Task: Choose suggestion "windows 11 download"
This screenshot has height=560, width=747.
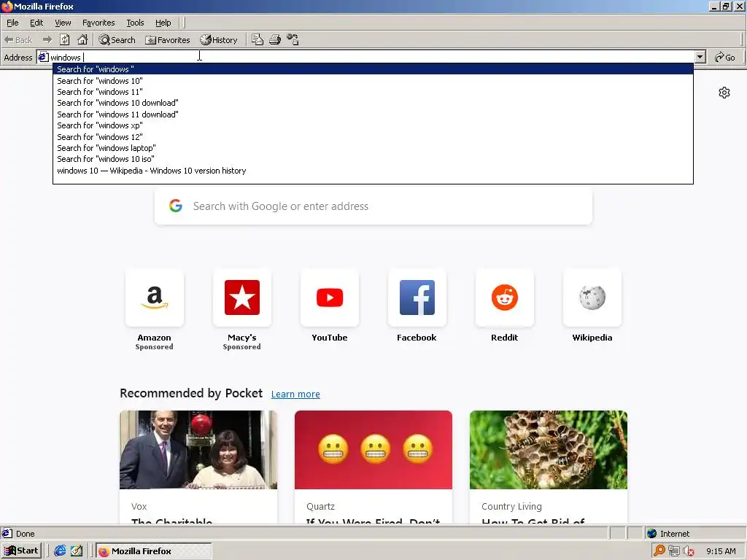Action: [373, 114]
